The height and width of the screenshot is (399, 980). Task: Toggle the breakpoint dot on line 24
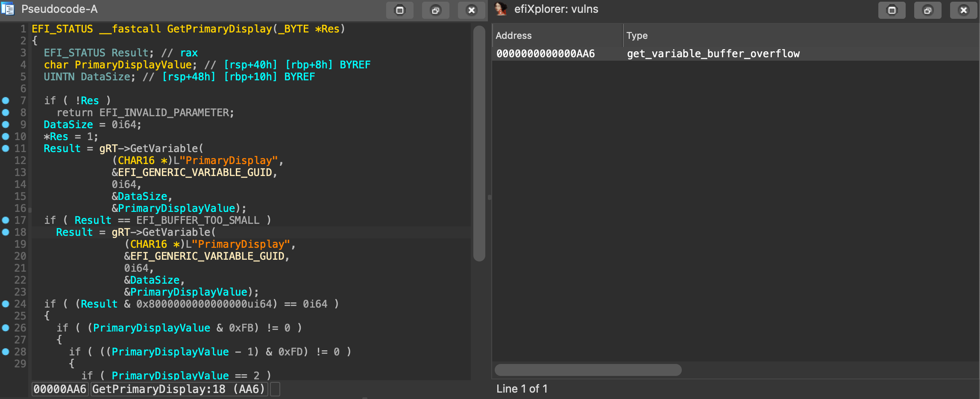(x=6, y=304)
